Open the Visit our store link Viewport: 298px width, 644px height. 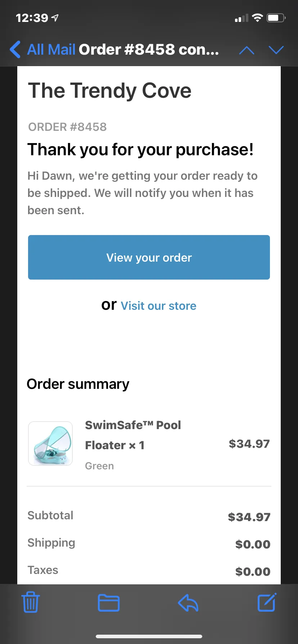[158, 306]
